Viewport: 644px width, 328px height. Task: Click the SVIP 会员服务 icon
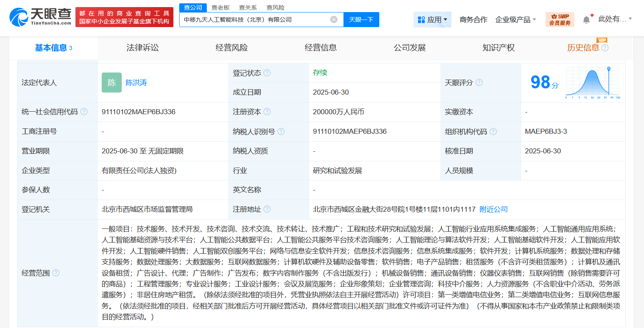pyautogui.click(x=559, y=19)
